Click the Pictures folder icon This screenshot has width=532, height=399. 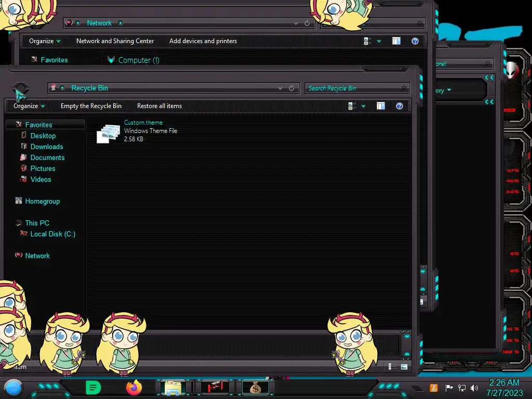pos(24,168)
